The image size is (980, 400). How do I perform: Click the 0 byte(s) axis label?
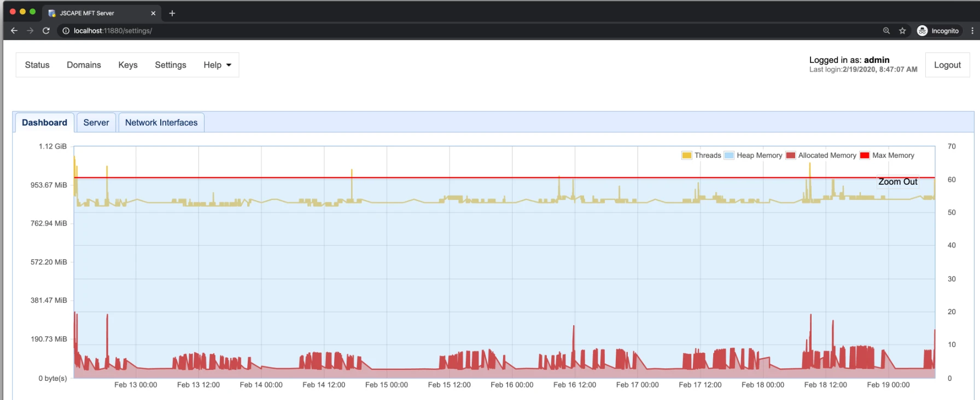pyautogui.click(x=52, y=378)
